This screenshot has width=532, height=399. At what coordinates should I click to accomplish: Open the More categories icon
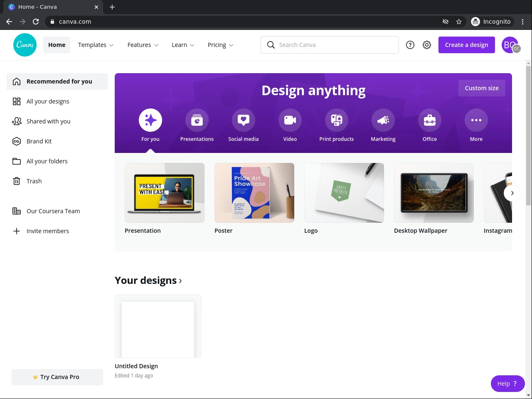[476, 120]
